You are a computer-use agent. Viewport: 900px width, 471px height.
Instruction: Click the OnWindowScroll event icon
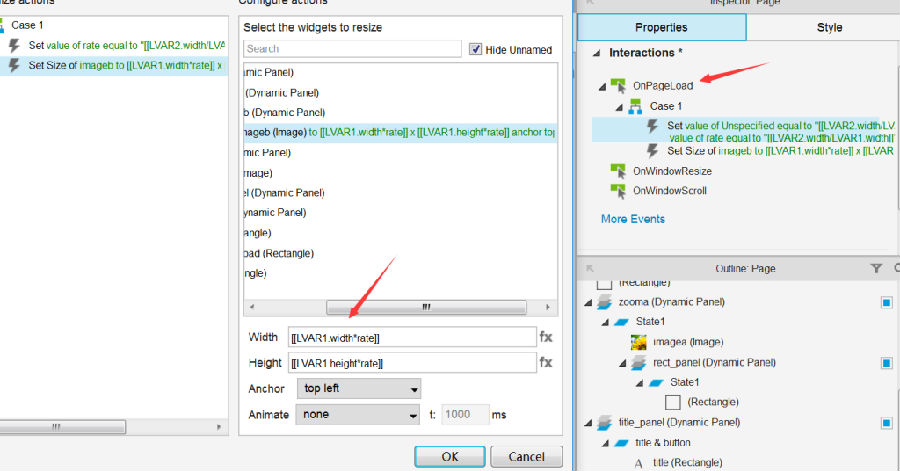tap(619, 189)
